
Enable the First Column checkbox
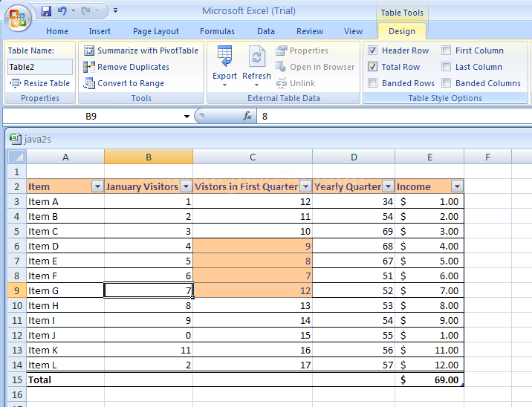(x=446, y=51)
